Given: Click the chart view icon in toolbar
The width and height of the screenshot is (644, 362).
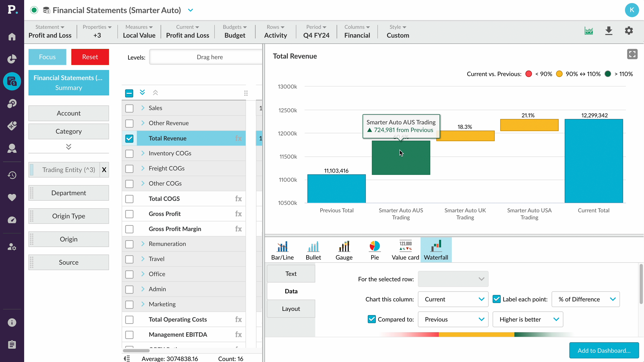Looking at the screenshot, I should click(589, 31).
